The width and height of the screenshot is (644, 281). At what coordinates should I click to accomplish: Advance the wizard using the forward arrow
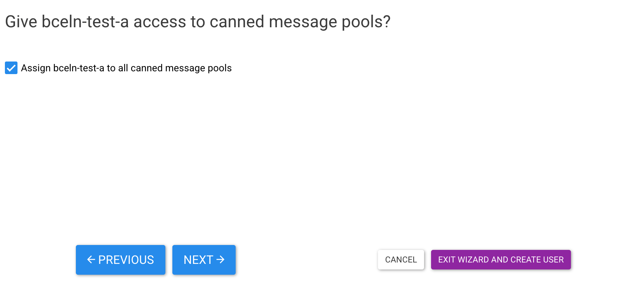tap(221, 260)
